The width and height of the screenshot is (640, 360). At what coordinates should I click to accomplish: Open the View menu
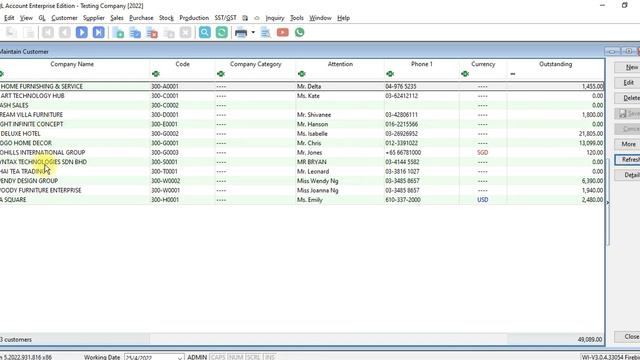[26, 18]
